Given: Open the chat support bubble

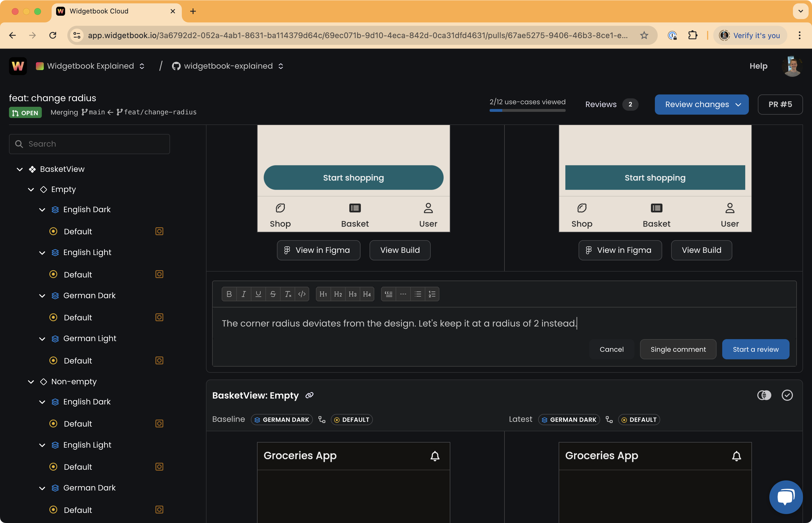Looking at the screenshot, I should pos(786,497).
